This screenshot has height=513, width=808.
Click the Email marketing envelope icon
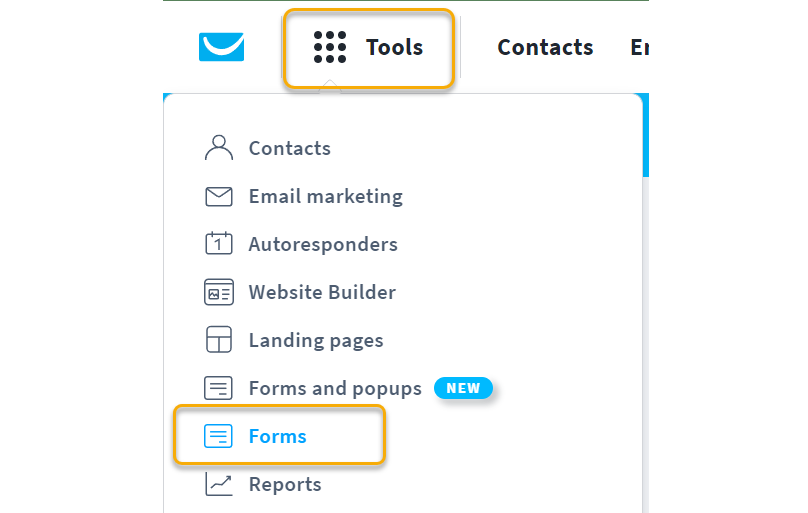click(218, 196)
